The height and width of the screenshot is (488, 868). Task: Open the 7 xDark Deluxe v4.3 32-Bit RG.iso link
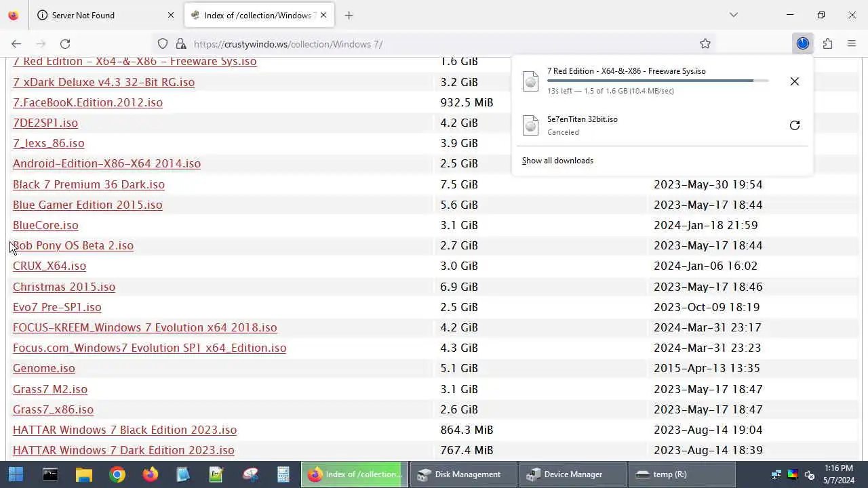[x=104, y=82]
